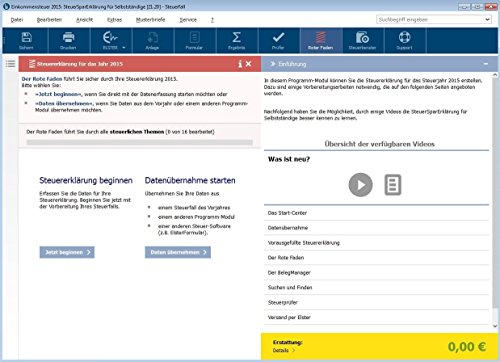
Task: Toggle the sidebar list icon
Action: pos(10,64)
